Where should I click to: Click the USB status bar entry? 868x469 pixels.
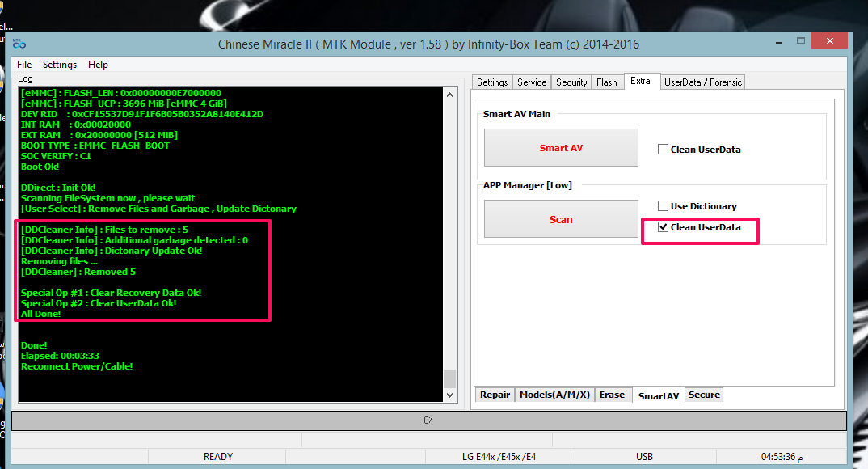644,456
